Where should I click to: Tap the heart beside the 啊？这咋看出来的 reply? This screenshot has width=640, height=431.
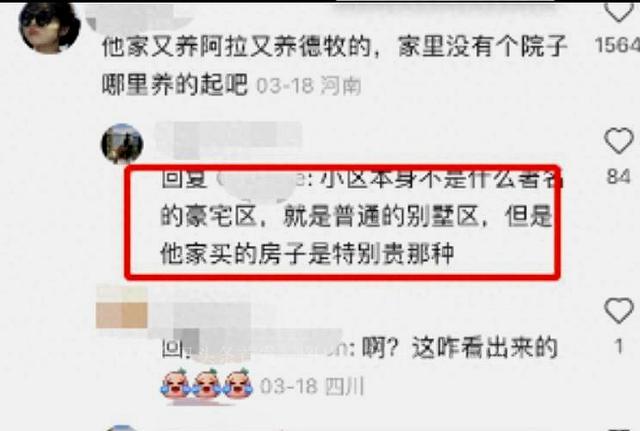(x=619, y=311)
